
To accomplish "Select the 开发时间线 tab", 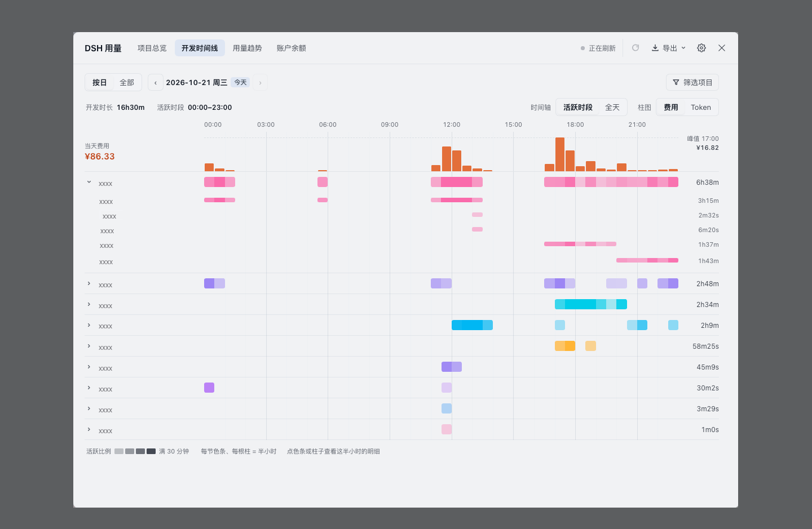I will coord(200,48).
